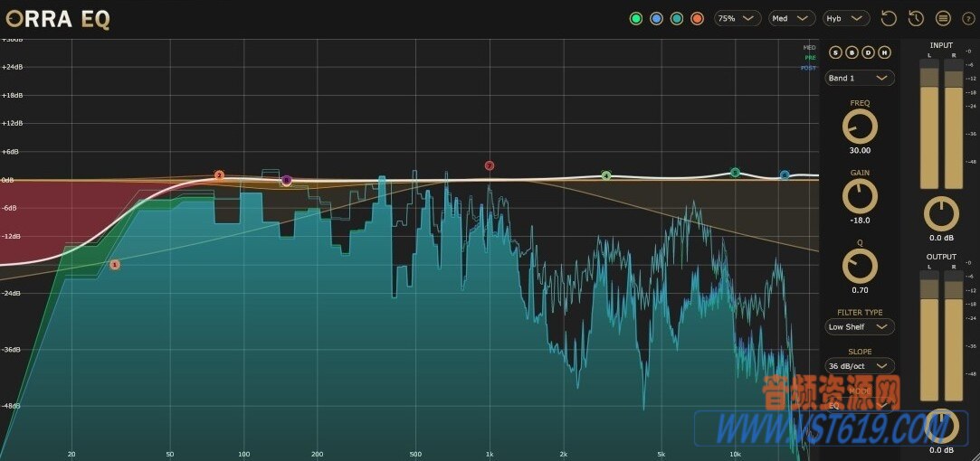This screenshot has height=461, width=980.
Task: Toggle the MED spectrum label
Action: pos(809,48)
